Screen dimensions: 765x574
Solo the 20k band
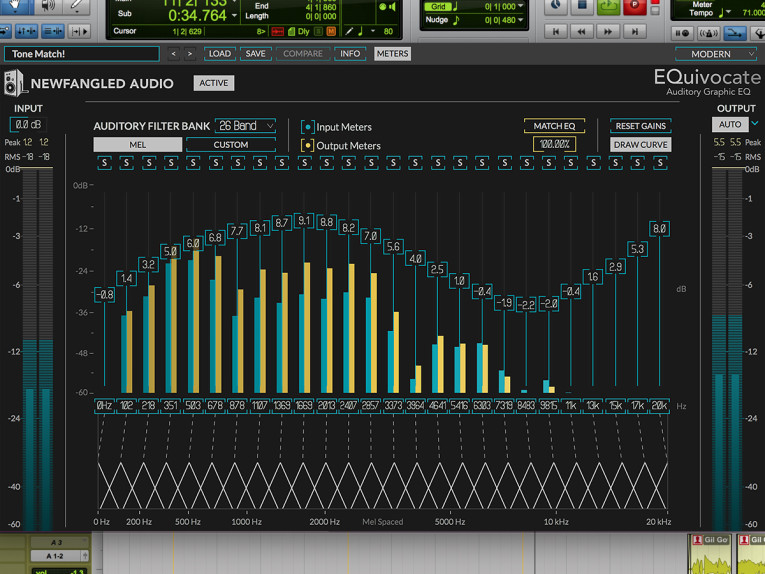tap(660, 163)
